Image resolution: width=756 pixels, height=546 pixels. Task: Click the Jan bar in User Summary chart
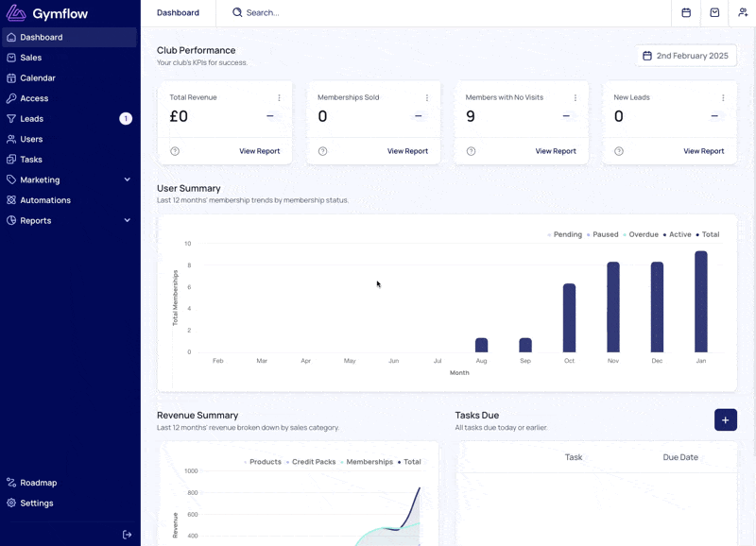click(700, 301)
